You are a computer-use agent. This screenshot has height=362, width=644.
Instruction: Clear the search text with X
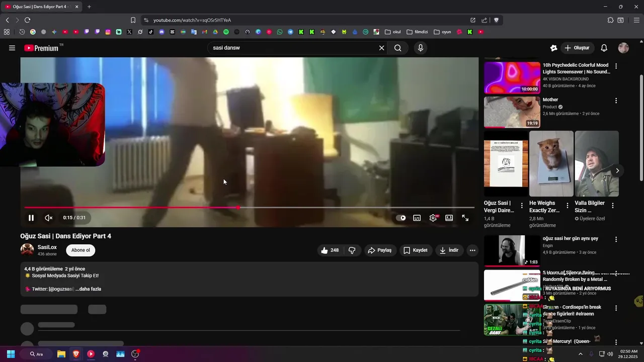pyautogui.click(x=381, y=48)
